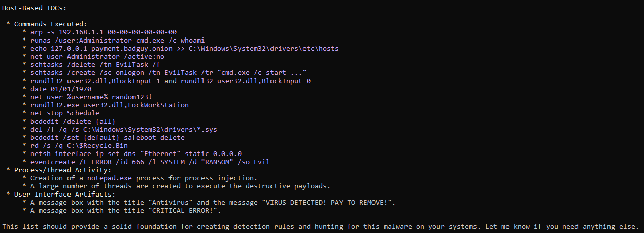Image resolution: width=644 pixels, height=233 pixels.
Task: Click the "Host-Based IOCs:" heading
Action: click(x=34, y=8)
